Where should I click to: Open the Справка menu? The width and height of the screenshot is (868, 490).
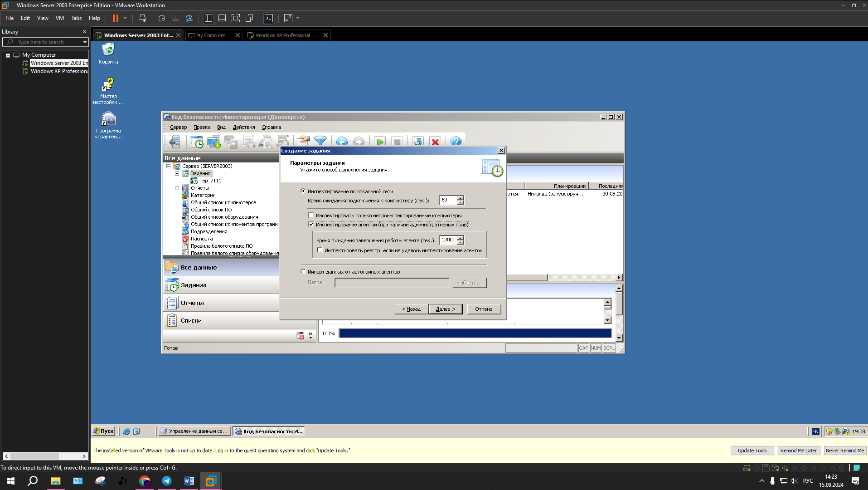click(x=271, y=127)
